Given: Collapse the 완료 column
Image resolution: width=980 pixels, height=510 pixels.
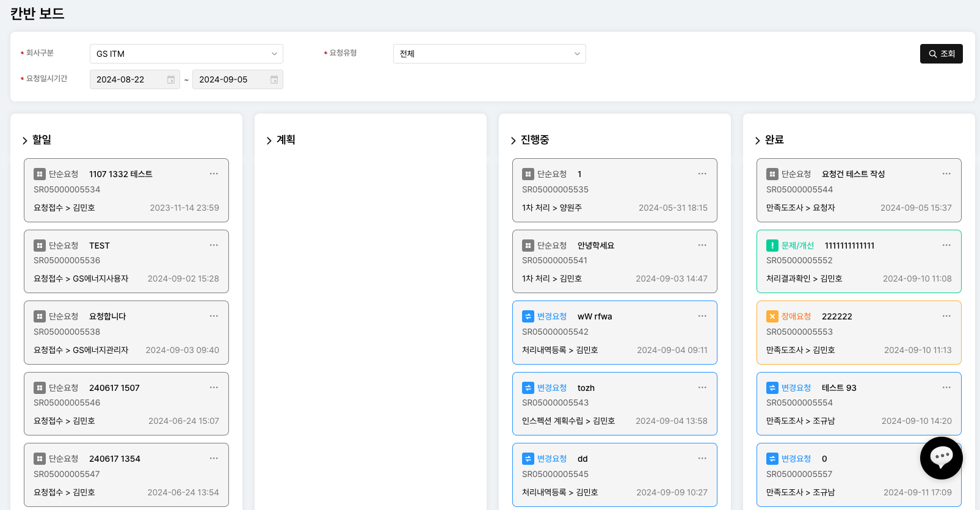Looking at the screenshot, I should pos(758,140).
